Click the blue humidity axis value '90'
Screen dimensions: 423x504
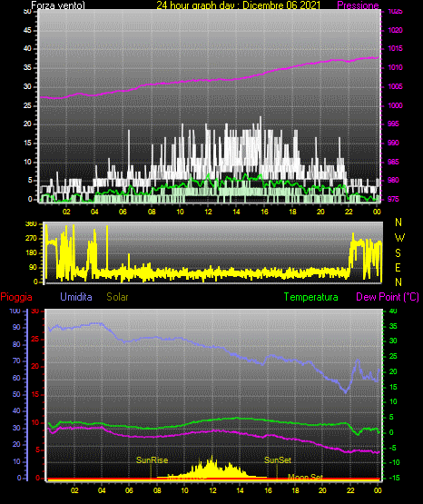16,327
